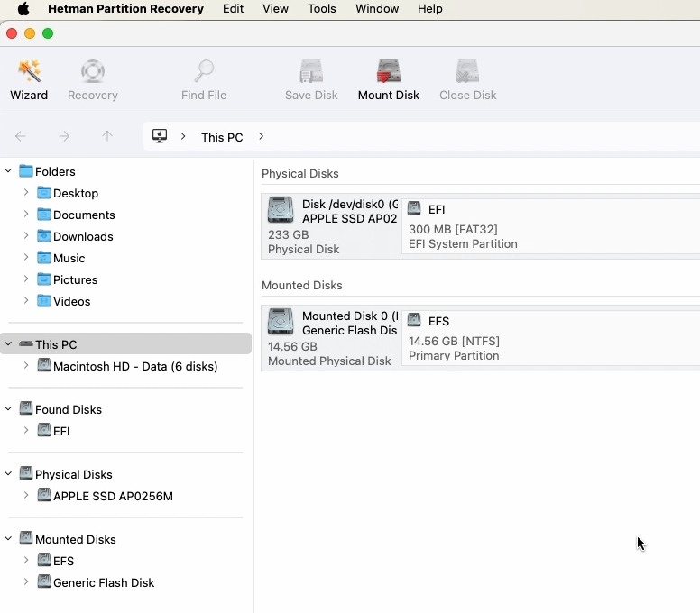The image size is (700, 613).
Task: Click the Macintosh HD - Data disk icon
Action: click(43, 366)
